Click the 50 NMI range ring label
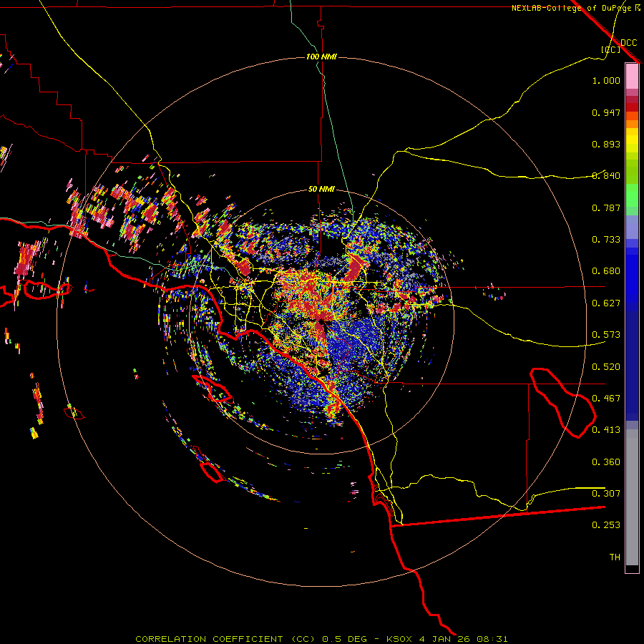 click(321, 189)
